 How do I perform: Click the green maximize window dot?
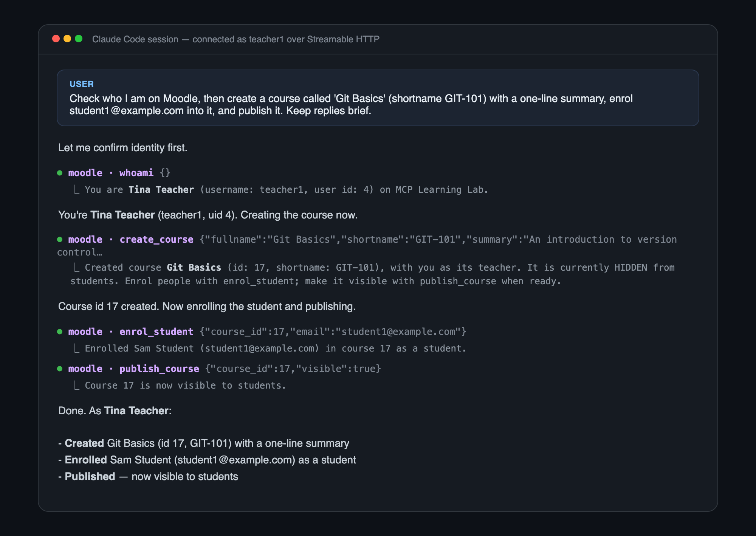79,39
